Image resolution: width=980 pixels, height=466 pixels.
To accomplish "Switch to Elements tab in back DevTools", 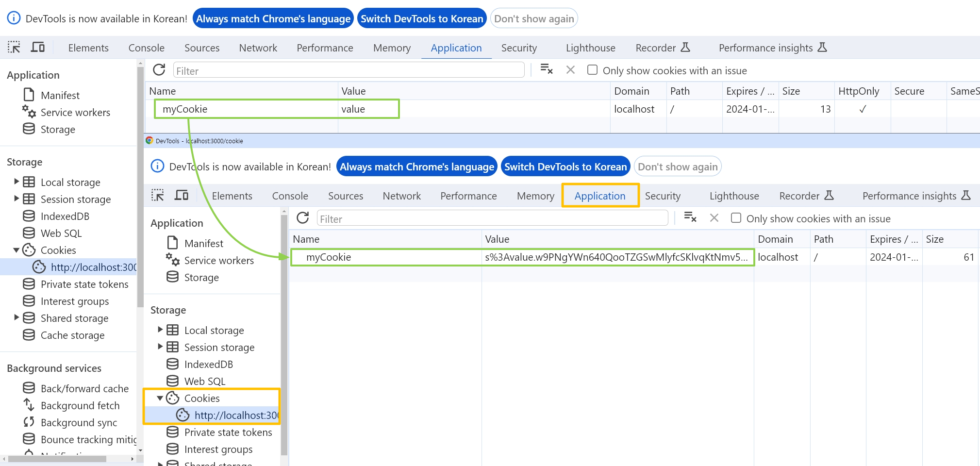I will 88,48.
